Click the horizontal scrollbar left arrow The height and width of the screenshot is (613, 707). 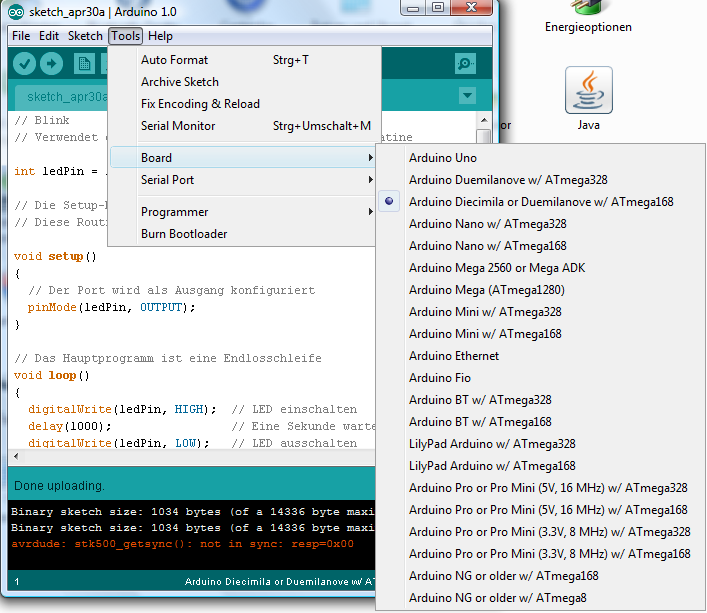16,456
